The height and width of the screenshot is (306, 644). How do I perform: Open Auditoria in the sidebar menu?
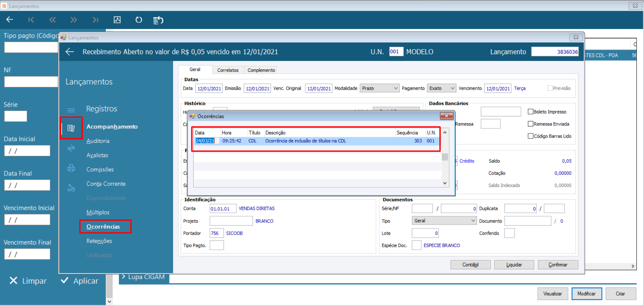tap(98, 141)
